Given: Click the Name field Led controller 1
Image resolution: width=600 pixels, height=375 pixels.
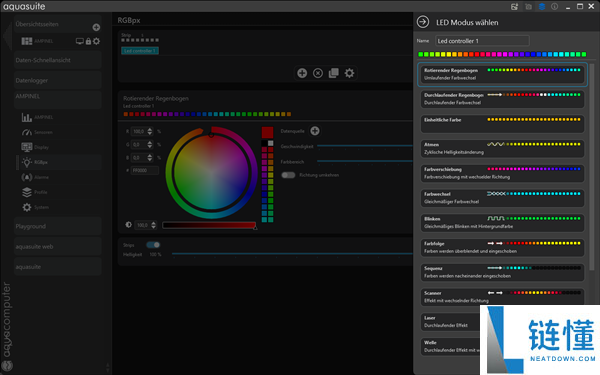Looking at the screenshot, I should point(482,41).
